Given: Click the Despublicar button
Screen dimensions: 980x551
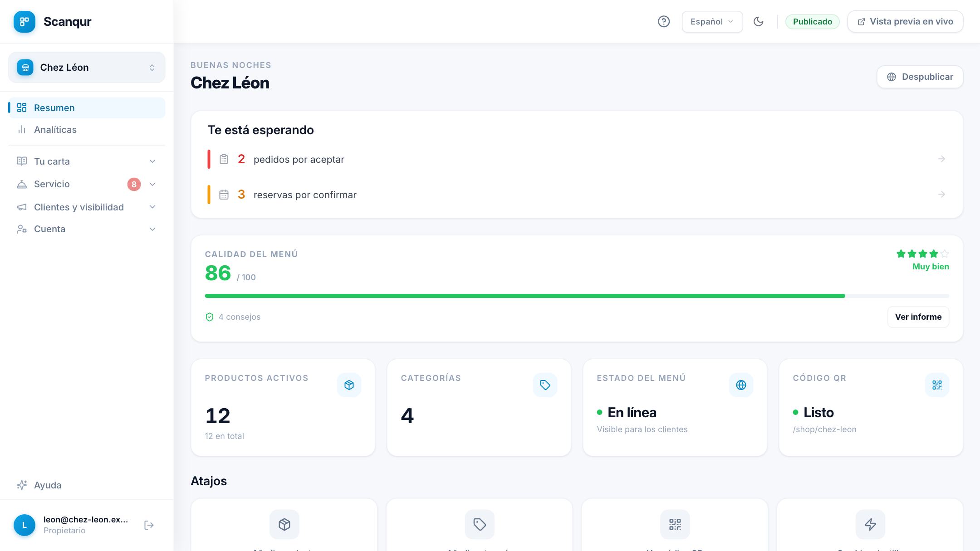Looking at the screenshot, I should tap(920, 77).
